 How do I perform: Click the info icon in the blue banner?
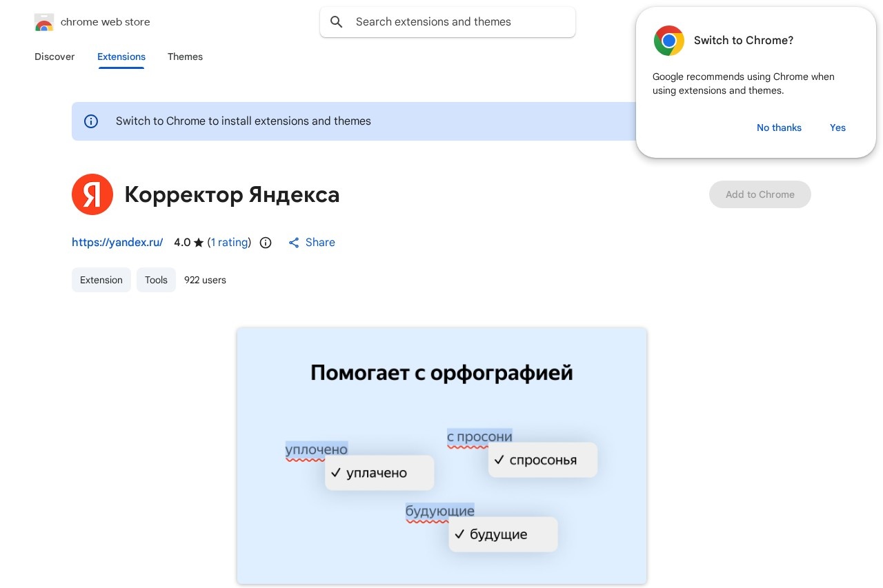tap(91, 121)
